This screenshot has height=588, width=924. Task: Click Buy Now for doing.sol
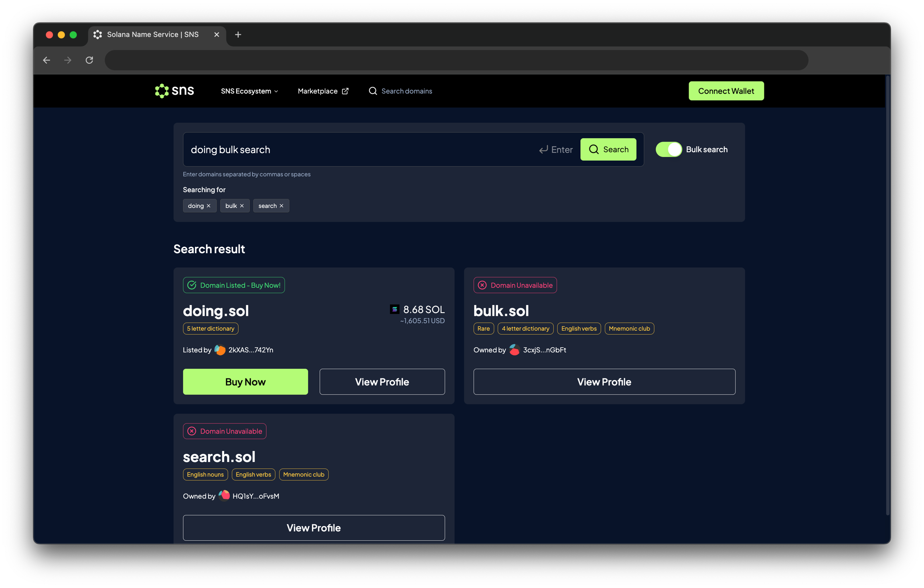245,382
